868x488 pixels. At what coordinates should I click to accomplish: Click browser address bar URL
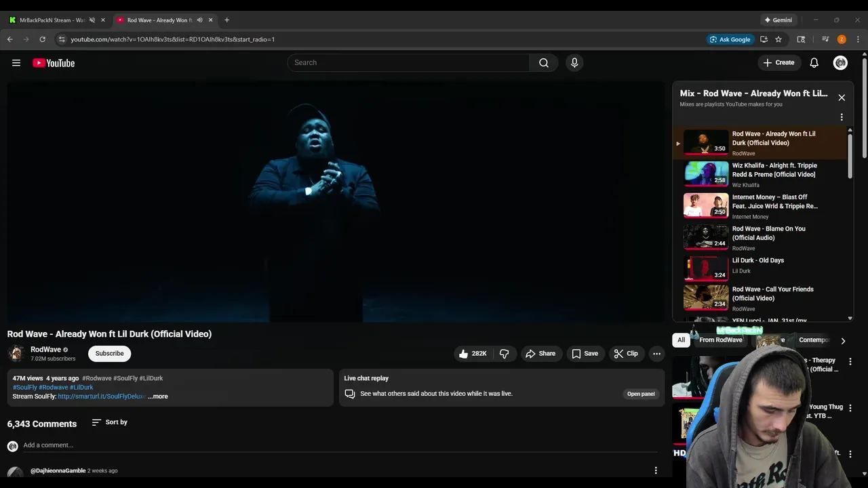[172, 39]
